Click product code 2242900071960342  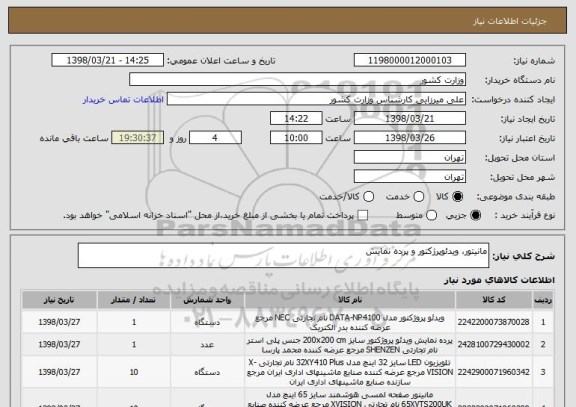pyautogui.click(x=493, y=372)
